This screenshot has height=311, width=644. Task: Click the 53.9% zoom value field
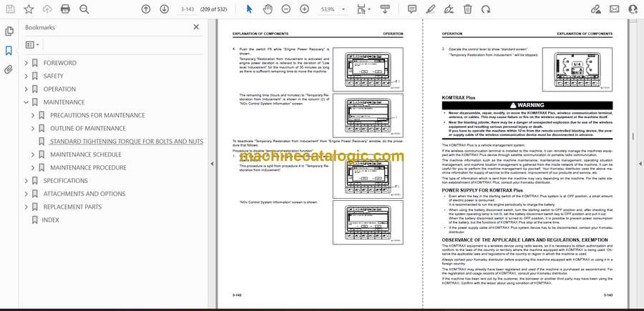coord(327,9)
